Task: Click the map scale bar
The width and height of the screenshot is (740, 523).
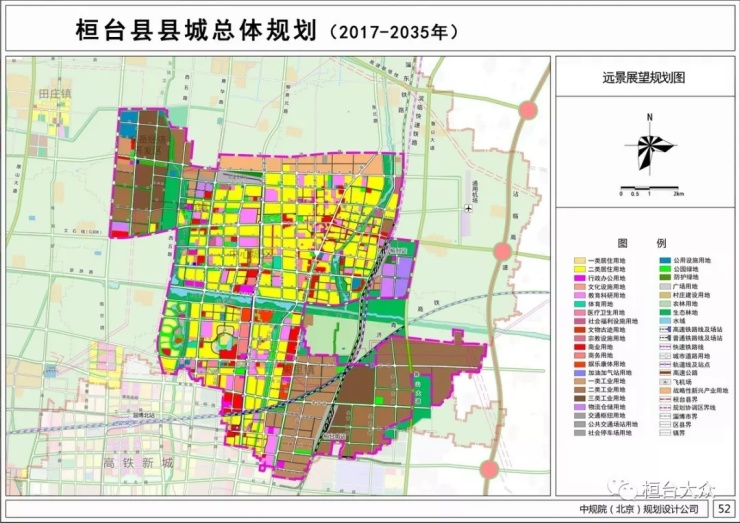Action: coord(649,187)
